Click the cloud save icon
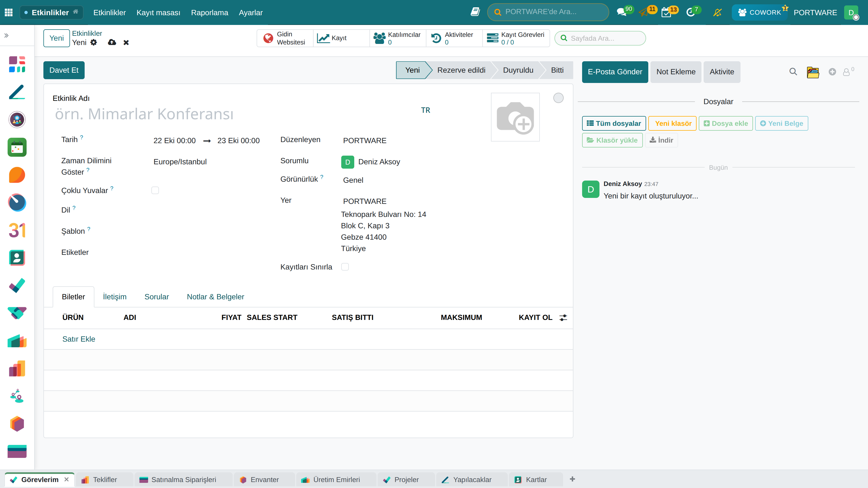868x488 pixels. (112, 43)
